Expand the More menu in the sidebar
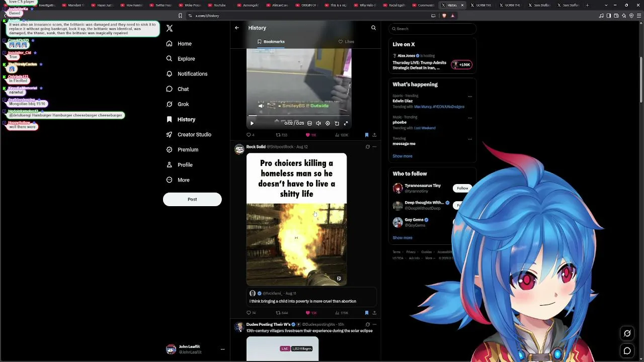The image size is (644, 362). tap(178, 180)
